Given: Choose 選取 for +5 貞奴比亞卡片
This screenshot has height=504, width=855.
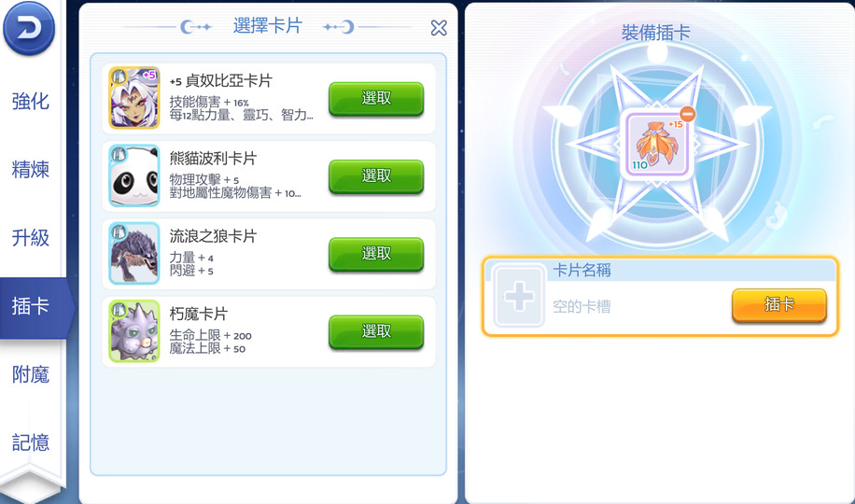Looking at the screenshot, I should (x=376, y=99).
